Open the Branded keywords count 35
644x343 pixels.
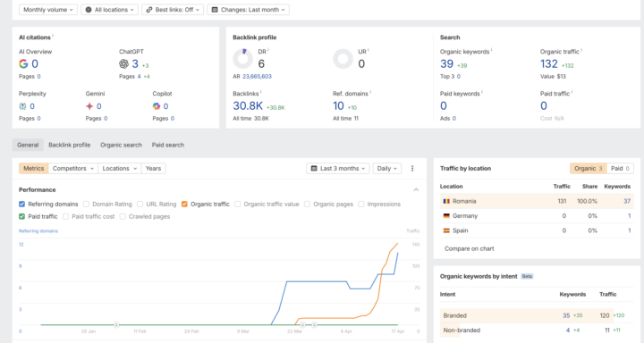pyautogui.click(x=566, y=315)
